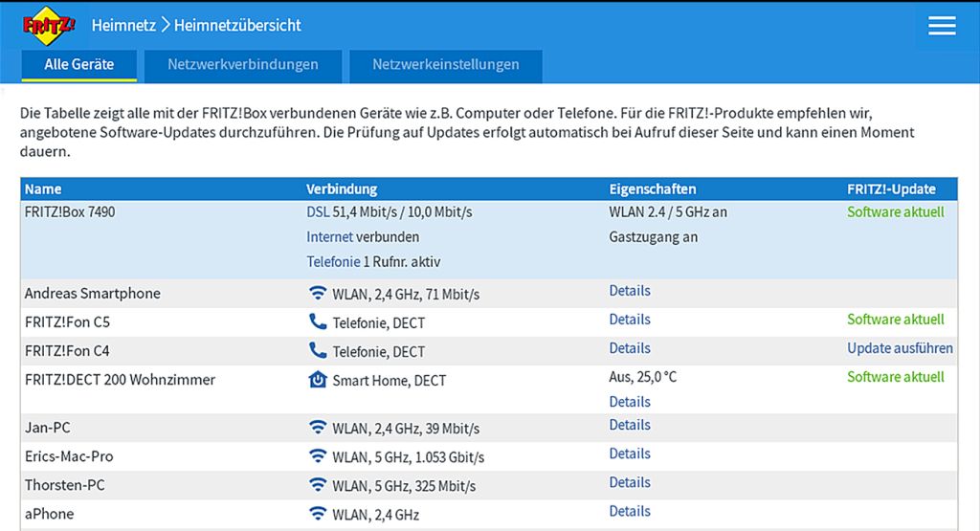
Task: Open Details for Erics-Mac-Pro
Action: pyautogui.click(x=630, y=454)
